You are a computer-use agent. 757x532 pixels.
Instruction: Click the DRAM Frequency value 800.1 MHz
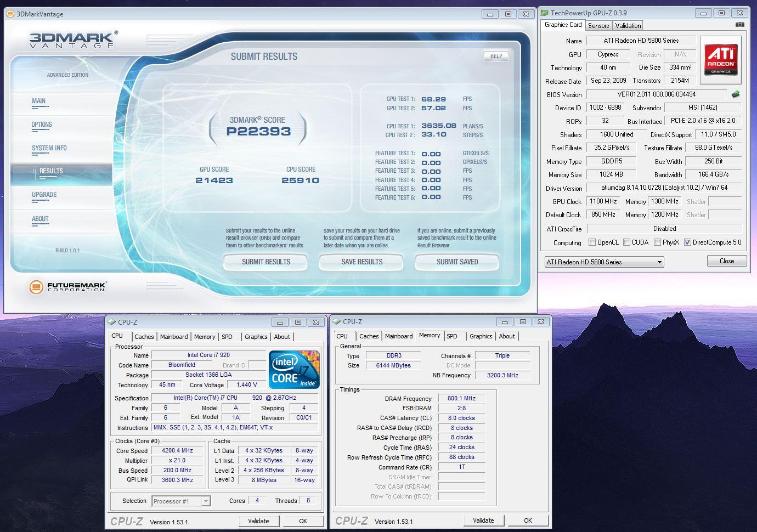click(461, 399)
